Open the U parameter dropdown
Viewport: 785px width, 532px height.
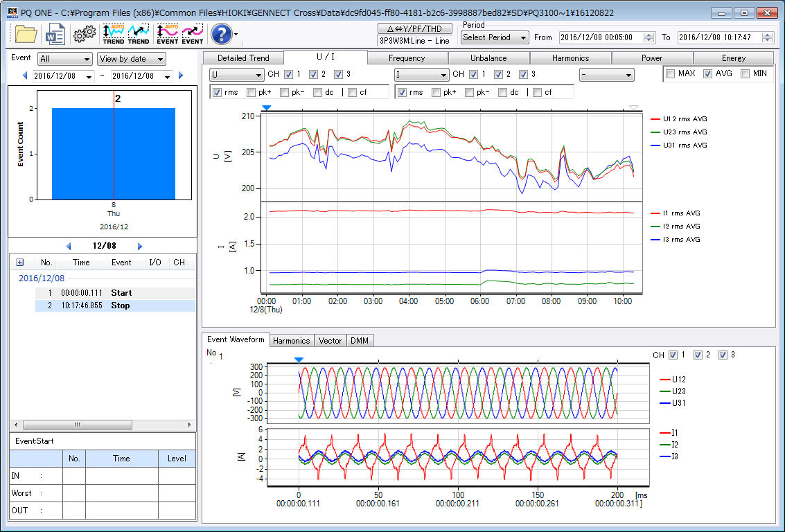point(237,75)
